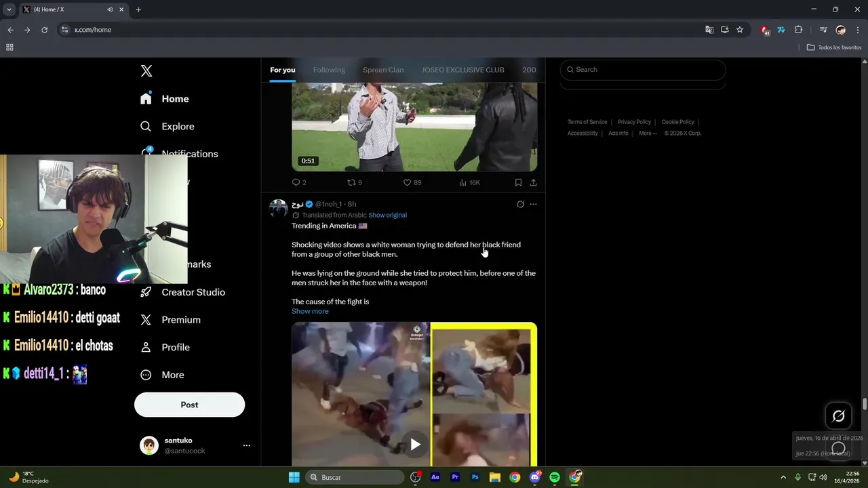Bookmark the first video post
The width and height of the screenshot is (868, 488).
(518, 182)
